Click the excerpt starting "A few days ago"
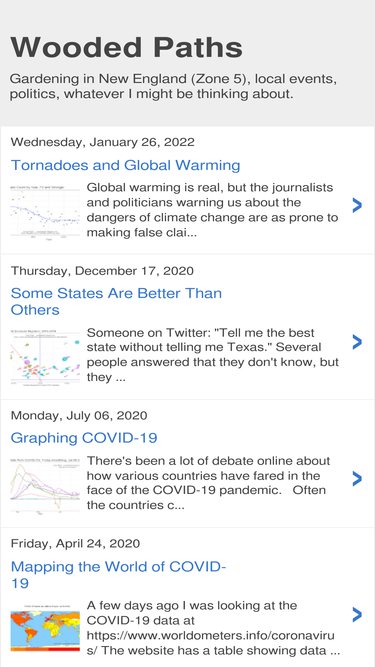Screen dimensions: 375x667 click(x=210, y=628)
